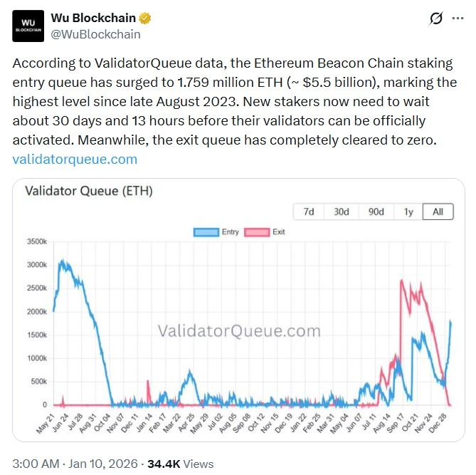Open the three-dot more options menu
The image size is (476, 475).
tap(458, 19)
